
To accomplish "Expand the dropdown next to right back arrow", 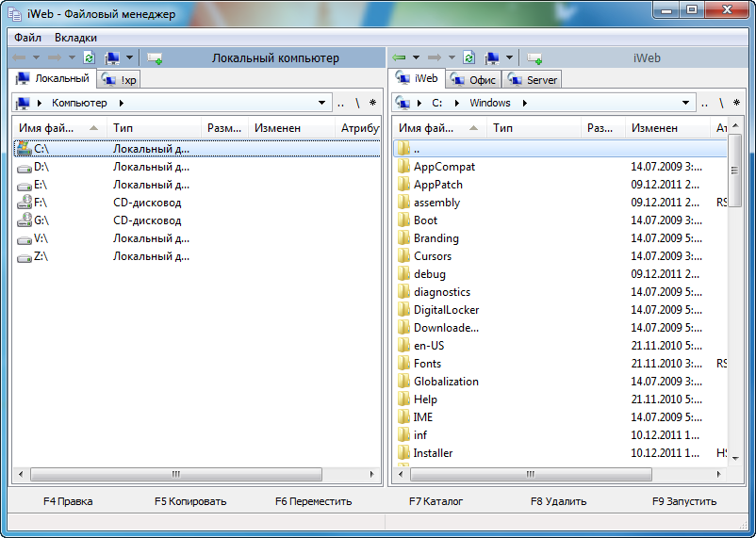I will (x=416, y=58).
